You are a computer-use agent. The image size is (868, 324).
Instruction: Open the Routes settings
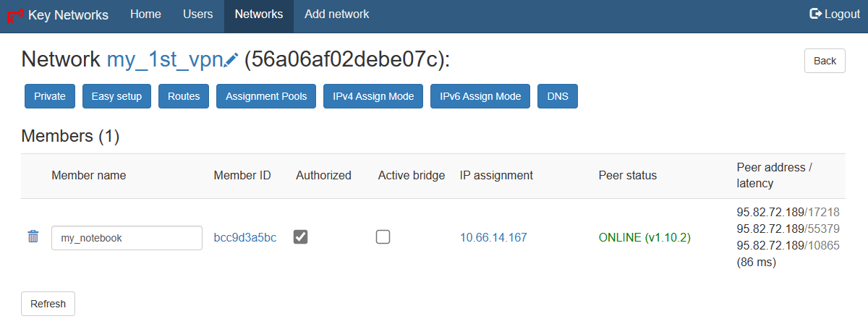click(x=184, y=96)
